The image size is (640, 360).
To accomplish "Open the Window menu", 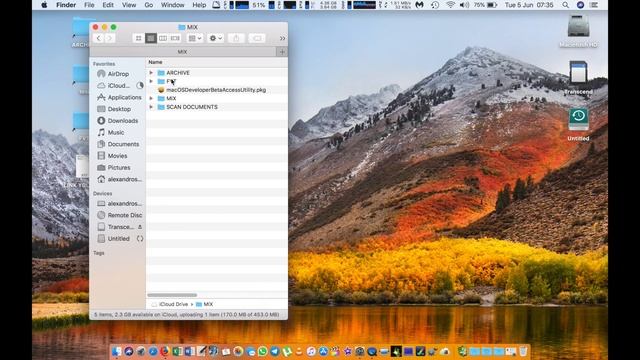I will (172, 5).
